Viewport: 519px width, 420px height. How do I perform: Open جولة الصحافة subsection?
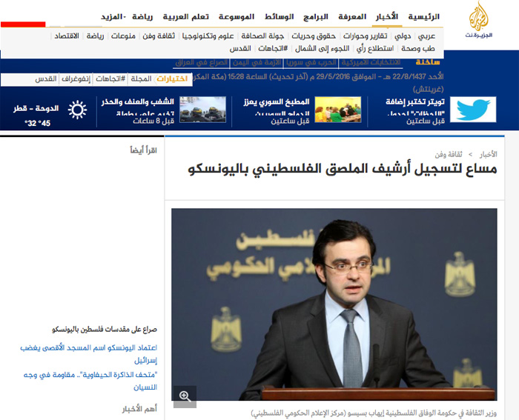pos(262,36)
